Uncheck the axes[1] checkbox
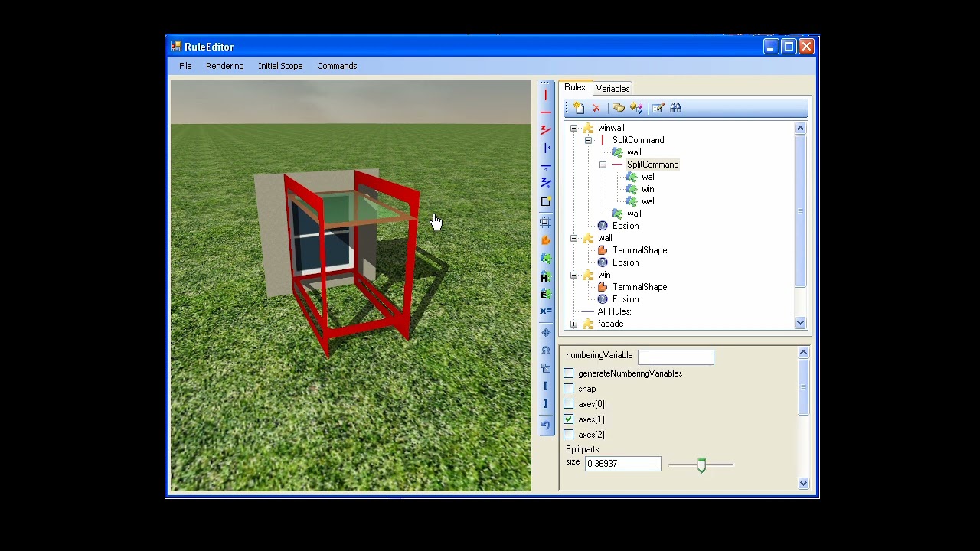Image resolution: width=980 pixels, height=551 pixels. tap(569, 419)
